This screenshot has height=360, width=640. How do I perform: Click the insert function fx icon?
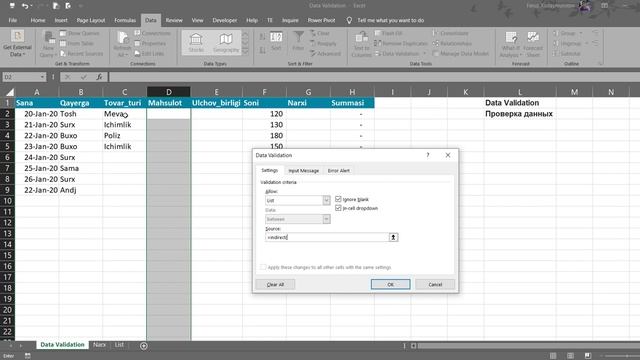pos(99,77)
